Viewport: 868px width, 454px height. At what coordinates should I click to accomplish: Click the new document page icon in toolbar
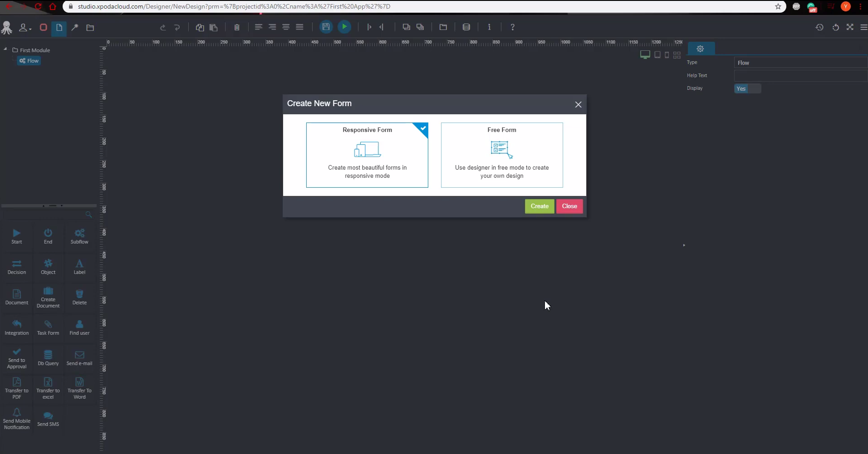coord(59,28)
